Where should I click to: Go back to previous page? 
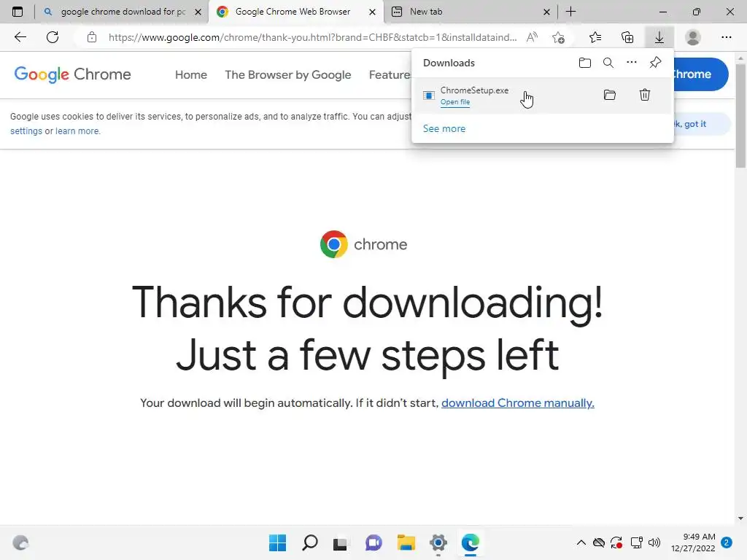(x=20, y=37)
